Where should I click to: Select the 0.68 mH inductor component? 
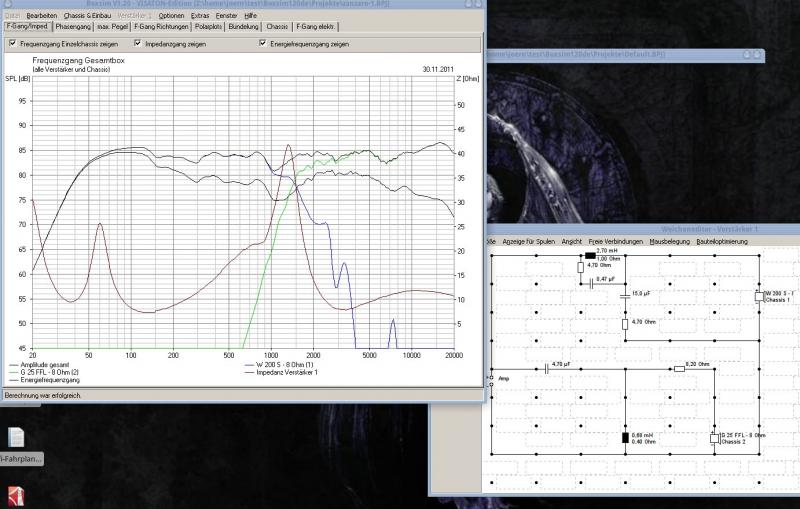pyautogui.click(x=625, y=437)
